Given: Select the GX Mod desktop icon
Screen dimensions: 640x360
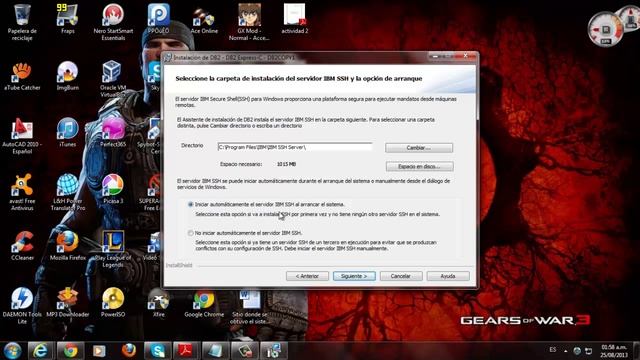Looking at the screenshot, I should pyautogui.click(x=249, y=22).
